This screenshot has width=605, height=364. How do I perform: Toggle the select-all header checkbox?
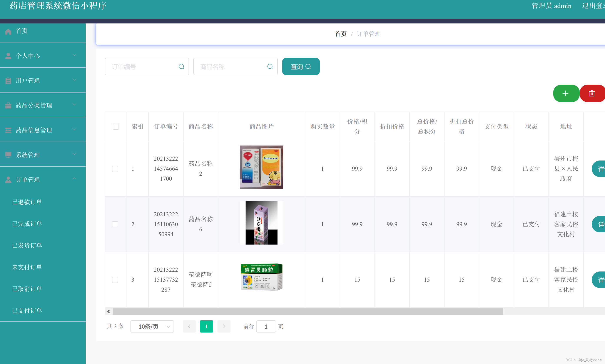pos(116,127)
